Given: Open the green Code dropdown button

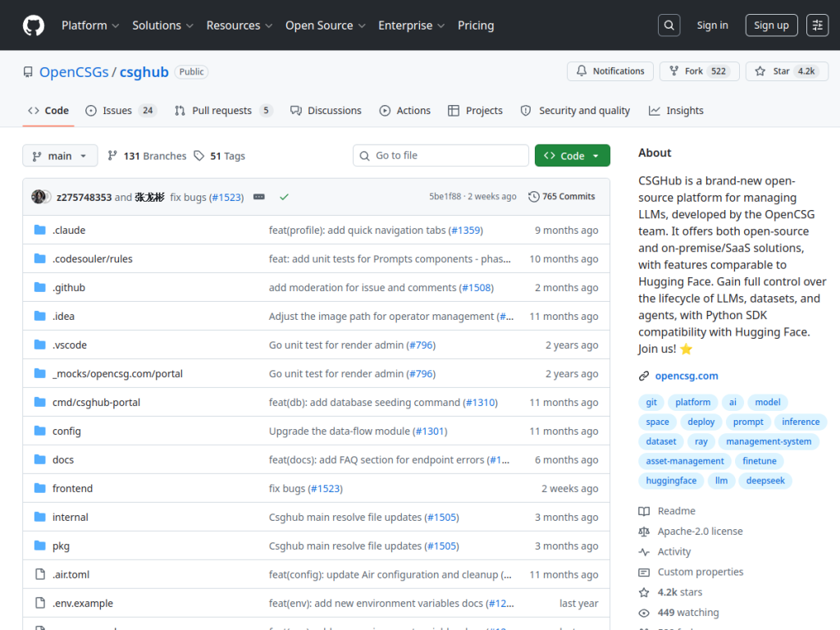Looking at the screenshot, I should [572, 155].
